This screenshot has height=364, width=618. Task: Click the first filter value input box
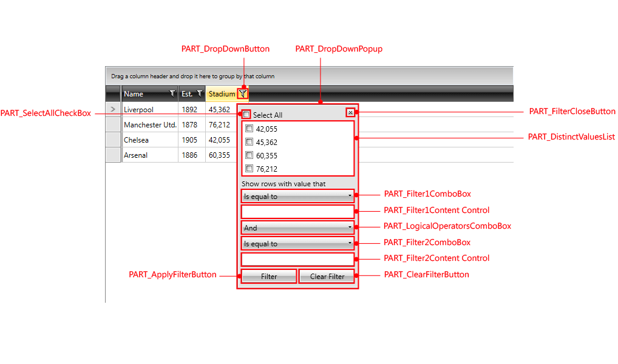tap(297, 211)
